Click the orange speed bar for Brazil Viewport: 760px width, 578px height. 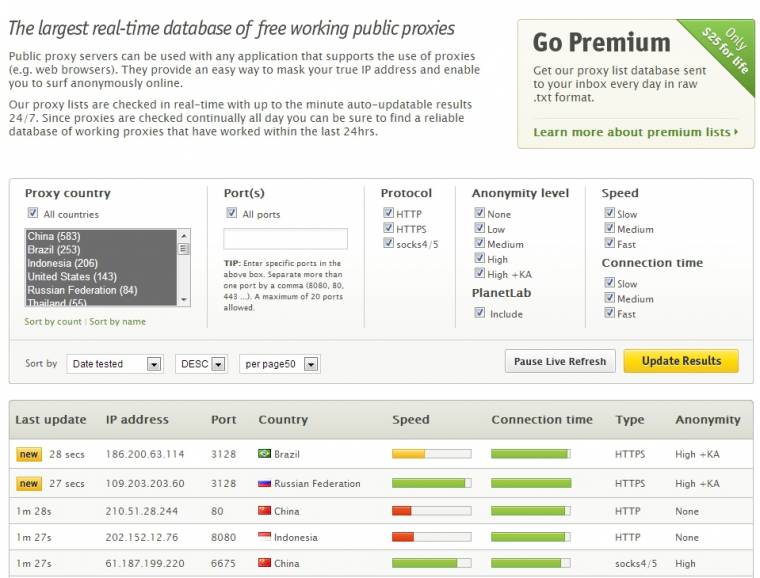[x=408, y=454]
